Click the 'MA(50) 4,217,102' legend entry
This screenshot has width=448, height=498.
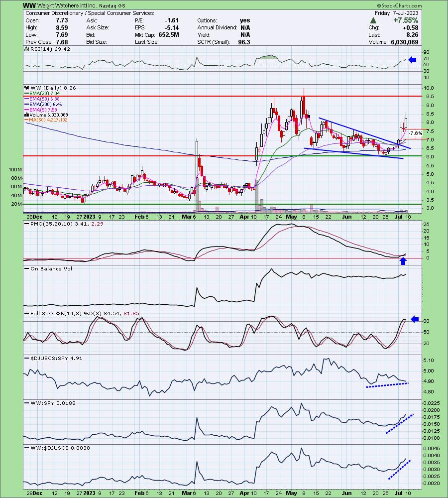pyautogui.click(x=48, y=120)
